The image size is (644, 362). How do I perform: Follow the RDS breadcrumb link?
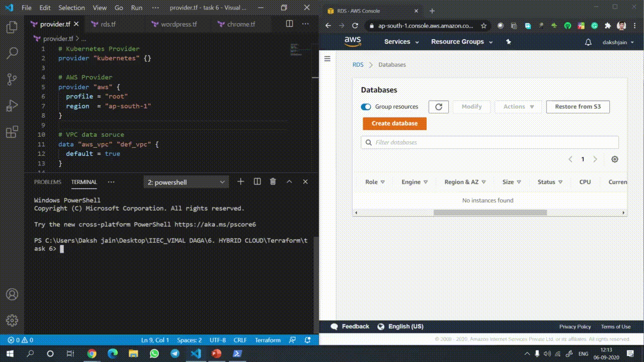point(358,65)
